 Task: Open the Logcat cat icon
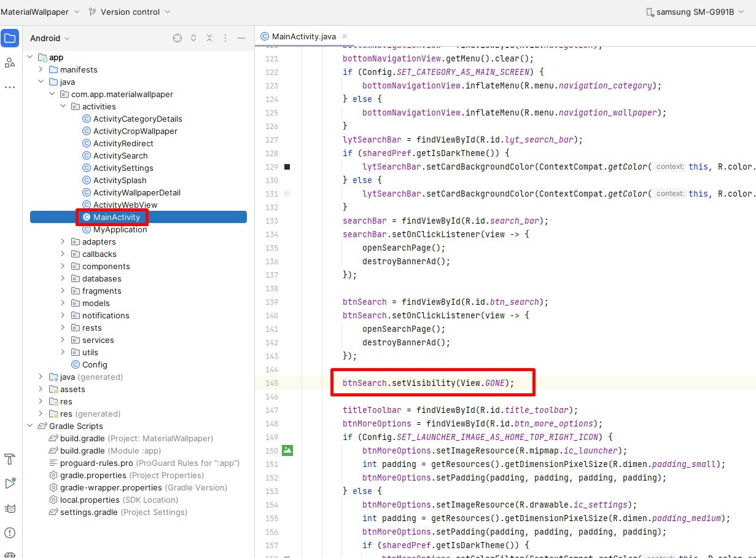coord(9,508)
